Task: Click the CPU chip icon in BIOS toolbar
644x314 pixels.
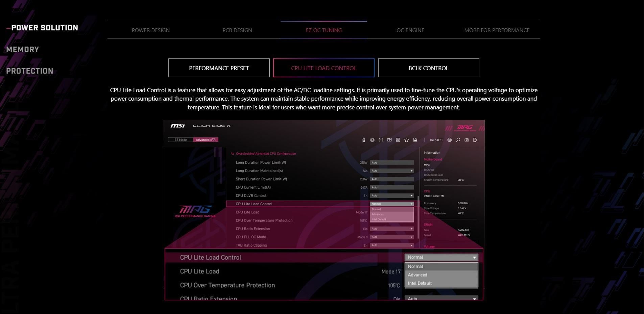Action: tap(372, 140)
